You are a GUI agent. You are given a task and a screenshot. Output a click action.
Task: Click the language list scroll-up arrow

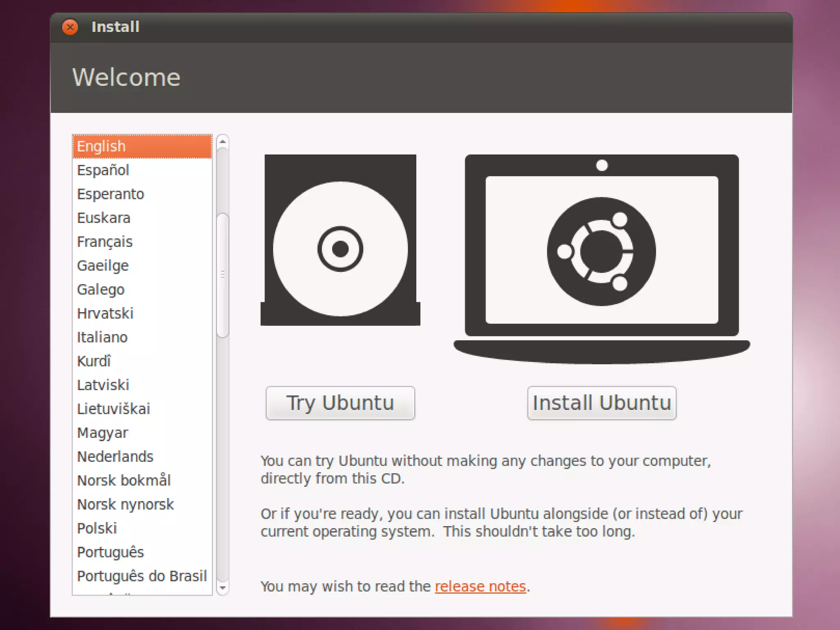tap(222, 142)
